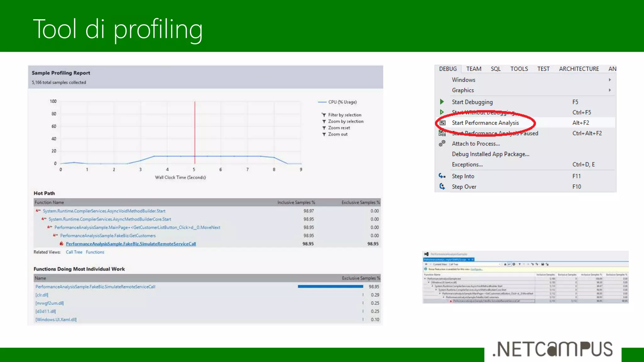Click the 98.97 inclusive samples value
The height and width of the screenshot is (362, 644).
pyautogui.click(x=308, y=211)
